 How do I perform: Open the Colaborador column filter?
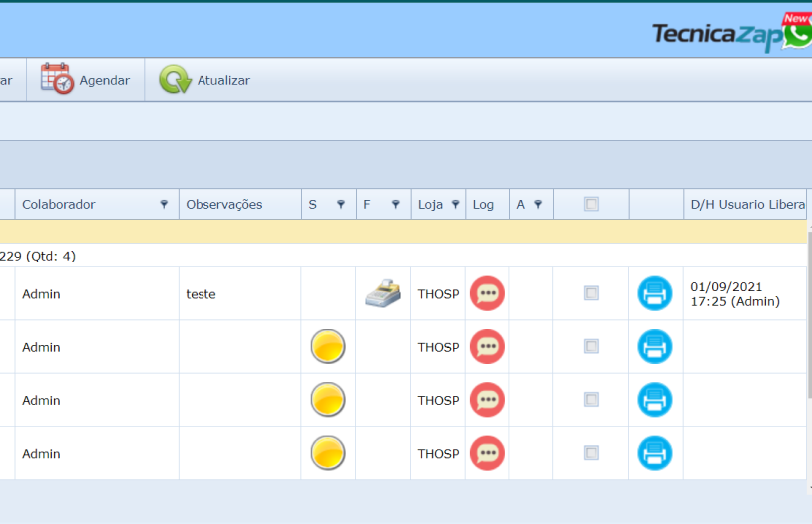coord(164,204)
